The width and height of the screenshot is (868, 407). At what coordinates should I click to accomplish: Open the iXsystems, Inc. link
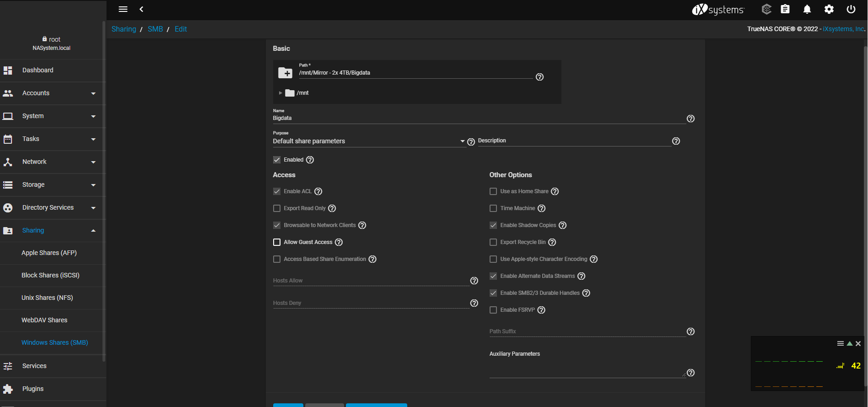coord(843,29)
